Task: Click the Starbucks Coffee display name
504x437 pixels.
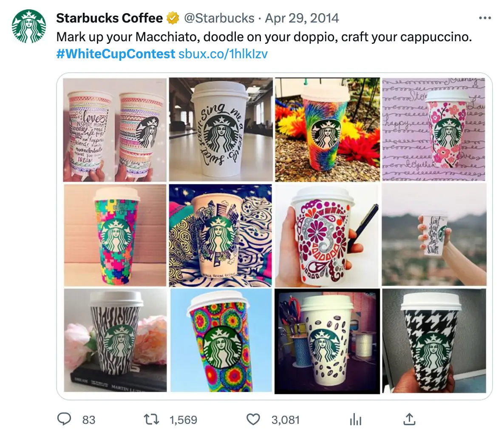Action: click(x=109, y=17)
